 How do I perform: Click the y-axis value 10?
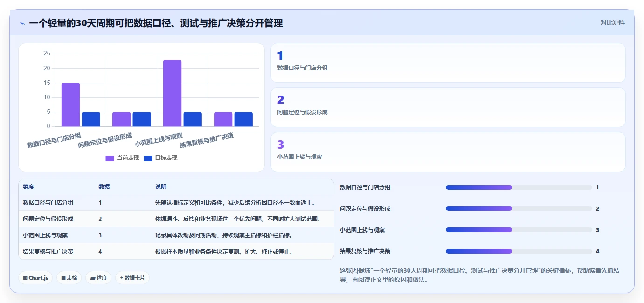tap(47, 97)
